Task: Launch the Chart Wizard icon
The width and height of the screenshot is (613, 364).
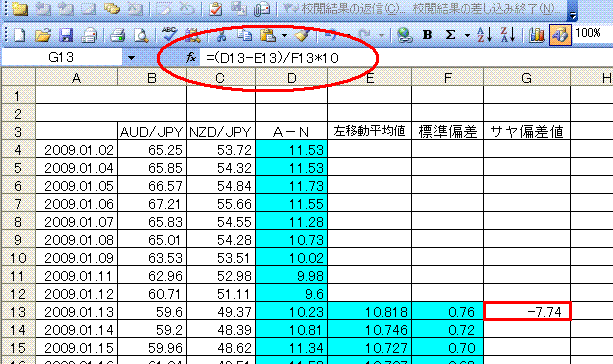Action: (537, 36)
